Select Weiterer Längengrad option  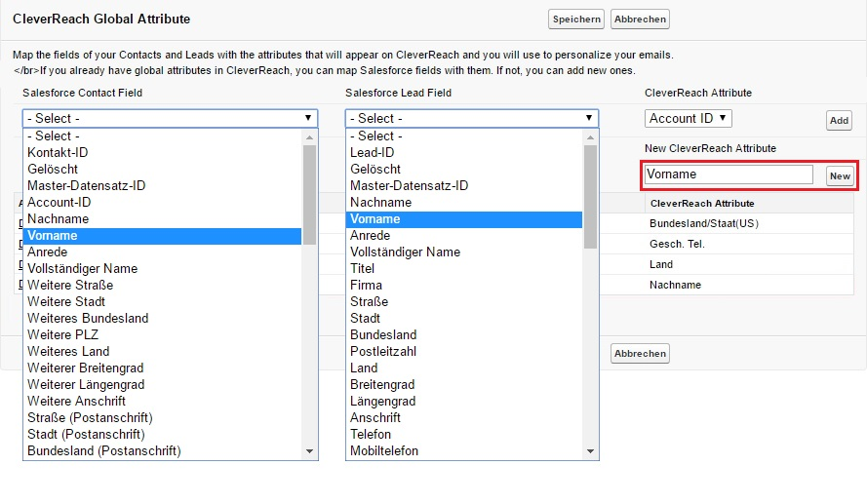tap(162, 385)
